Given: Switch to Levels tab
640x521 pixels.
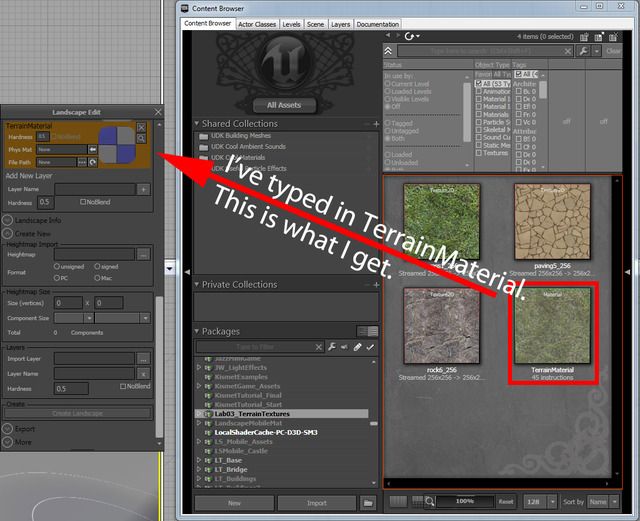Looking at the screenshot, I should point(291,24).
